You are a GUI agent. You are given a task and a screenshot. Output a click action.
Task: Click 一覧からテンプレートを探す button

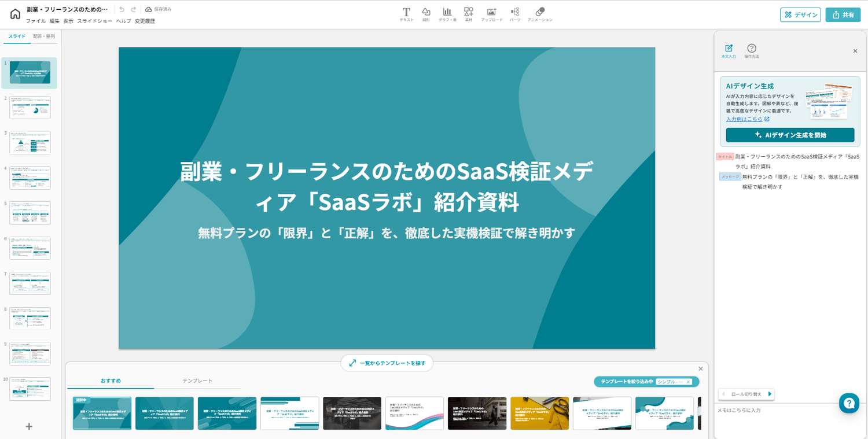[387, 363]
